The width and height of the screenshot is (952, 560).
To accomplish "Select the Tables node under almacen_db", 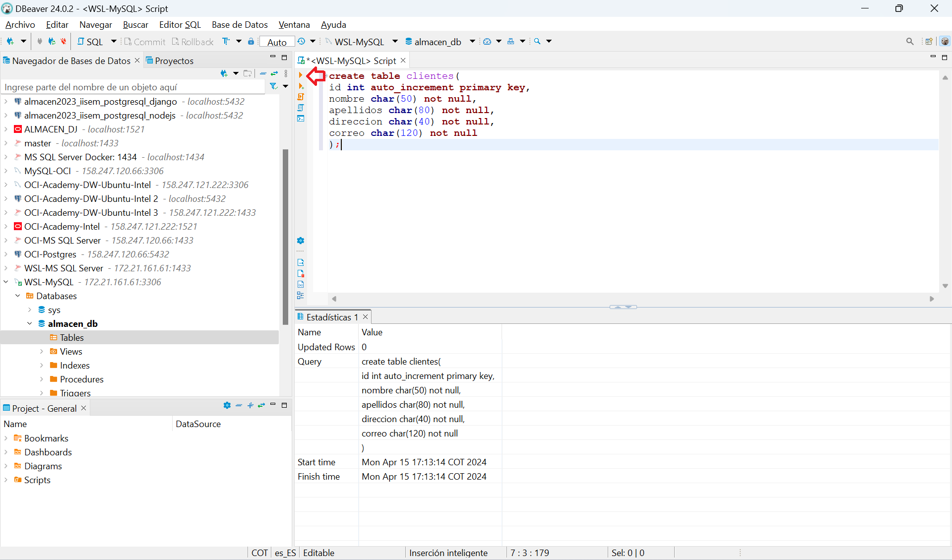I will 72,337.
